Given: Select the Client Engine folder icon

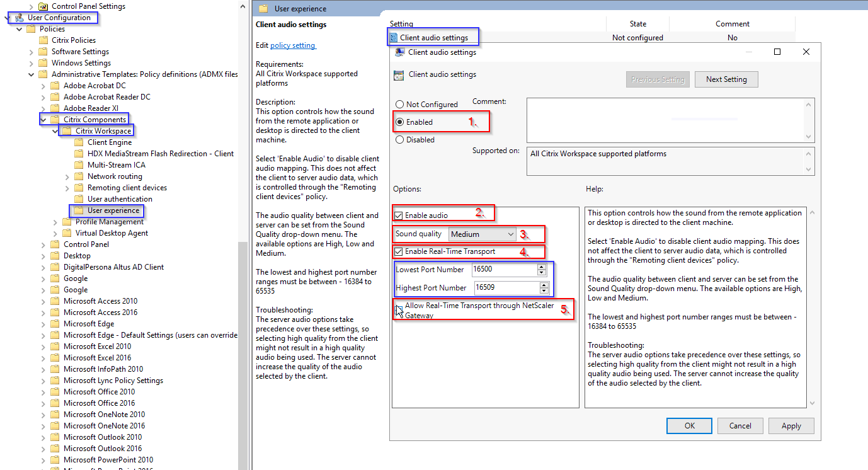Looking at the screenshot, I should [x=79, y=142].
